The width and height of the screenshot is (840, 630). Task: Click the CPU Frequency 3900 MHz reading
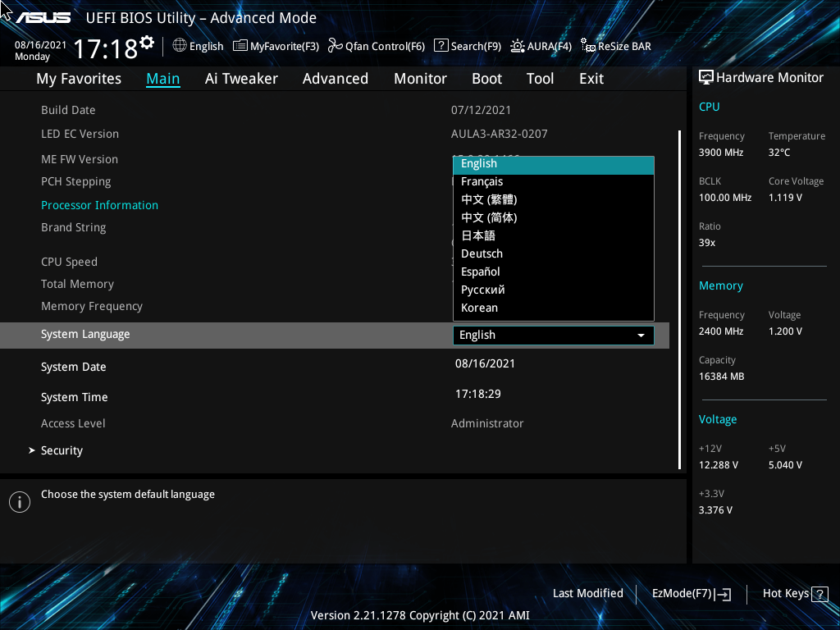[x=720, y=153]
